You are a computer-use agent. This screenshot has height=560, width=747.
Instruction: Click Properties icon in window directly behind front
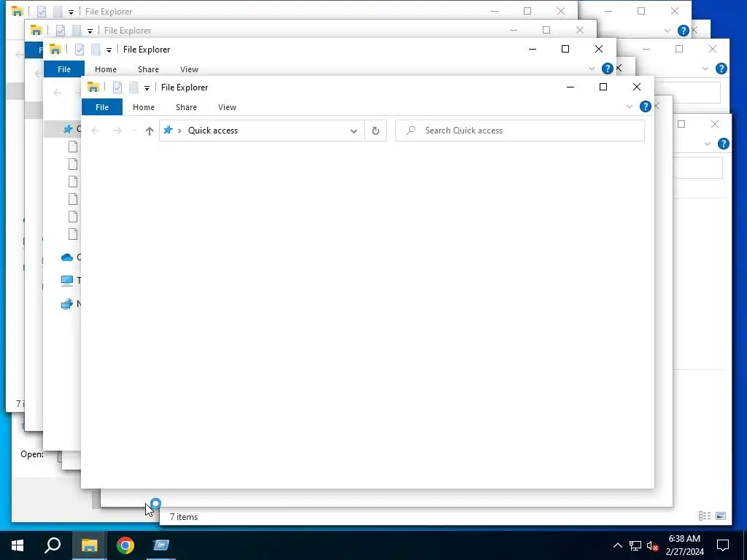click(x=80, y=49)
